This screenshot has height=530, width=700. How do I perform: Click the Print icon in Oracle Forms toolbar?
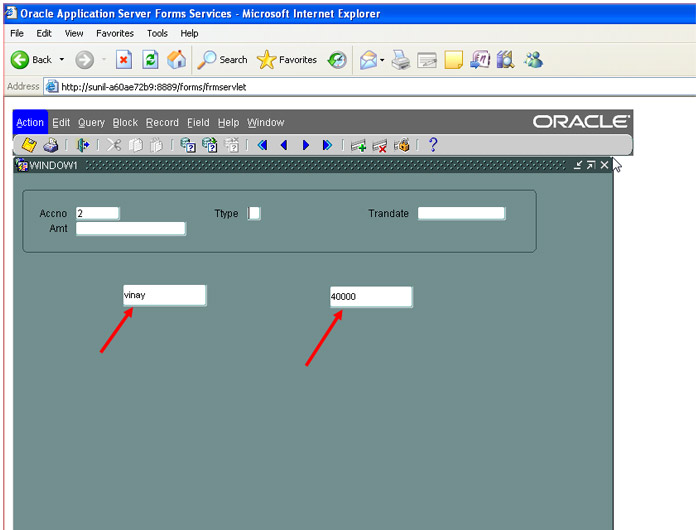click(x=50, y=145)
